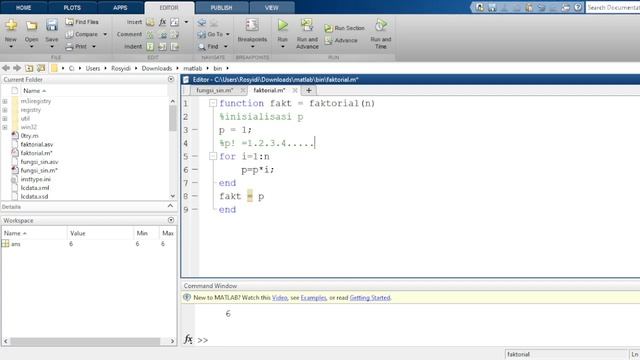Click Downloads in the path bar

coord(157,68)
